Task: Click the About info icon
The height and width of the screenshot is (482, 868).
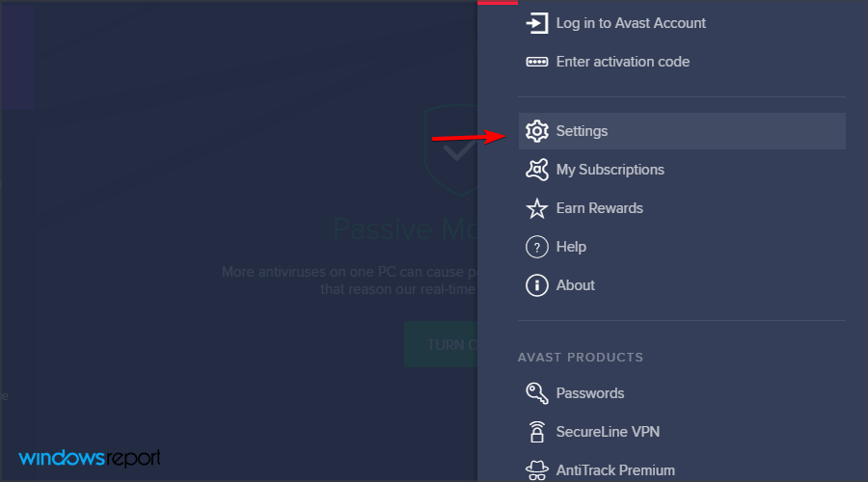Action: tap(536, 285)
